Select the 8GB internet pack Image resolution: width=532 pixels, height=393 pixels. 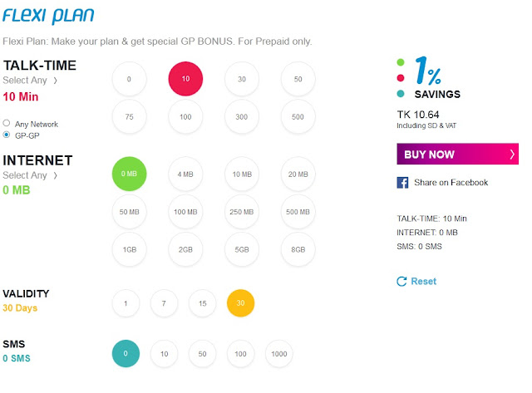pos(298,249)
